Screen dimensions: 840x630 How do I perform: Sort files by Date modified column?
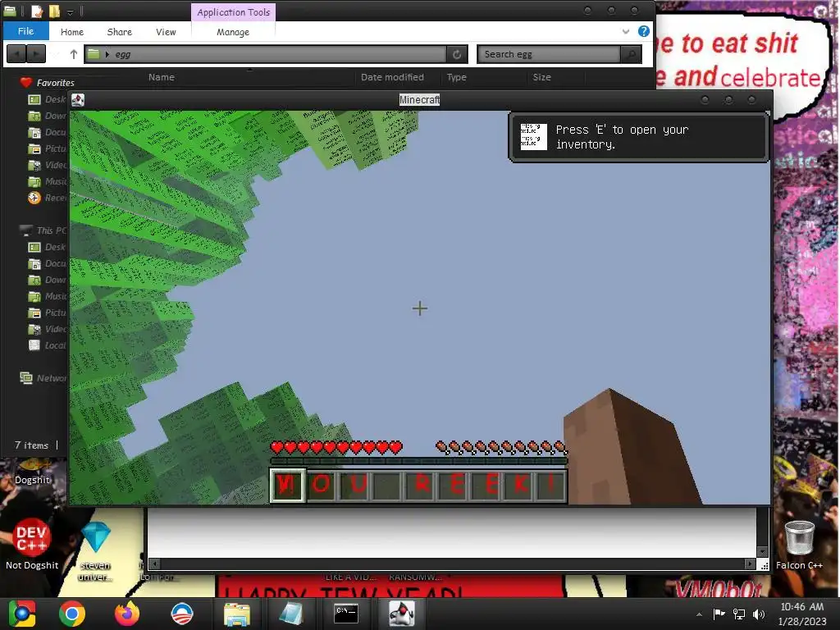coord(392,77)
